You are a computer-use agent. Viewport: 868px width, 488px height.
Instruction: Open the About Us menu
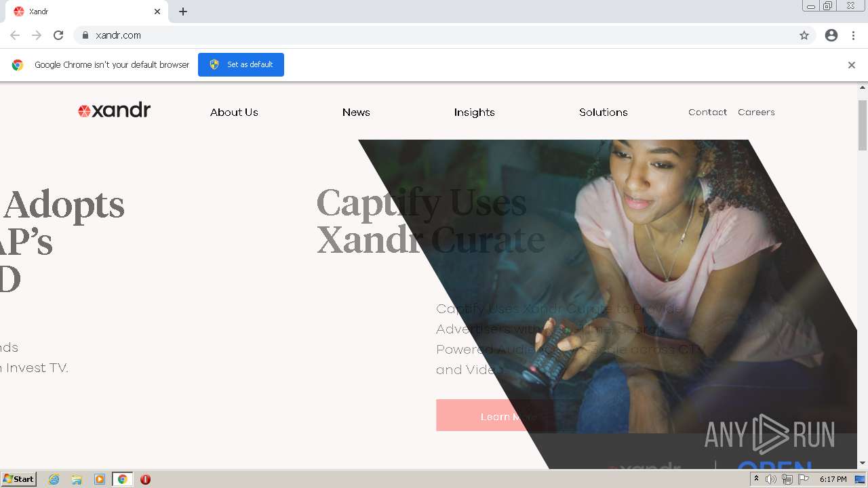click(x=234, y=113)
